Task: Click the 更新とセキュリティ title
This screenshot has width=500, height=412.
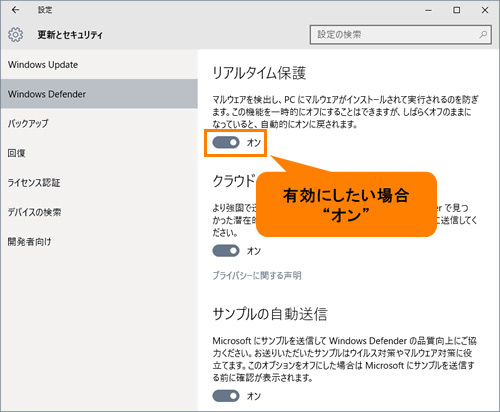Action: point(70,35)
